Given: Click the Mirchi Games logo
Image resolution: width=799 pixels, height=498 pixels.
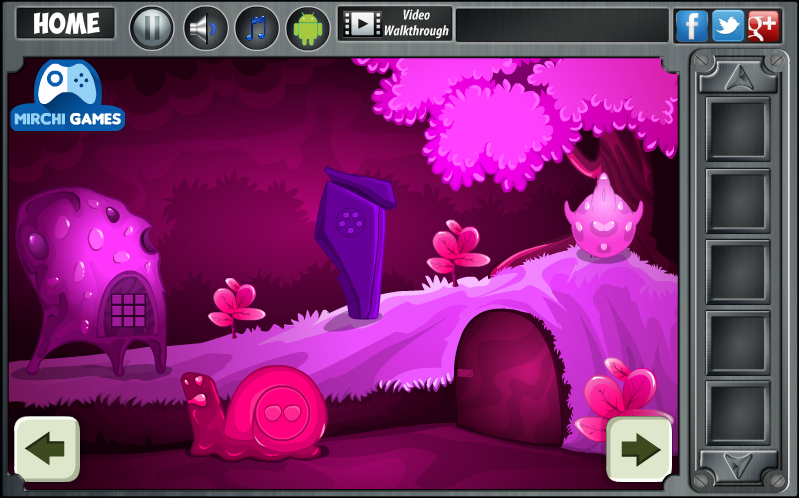Looking at the screenshot, I should [68, 96].
